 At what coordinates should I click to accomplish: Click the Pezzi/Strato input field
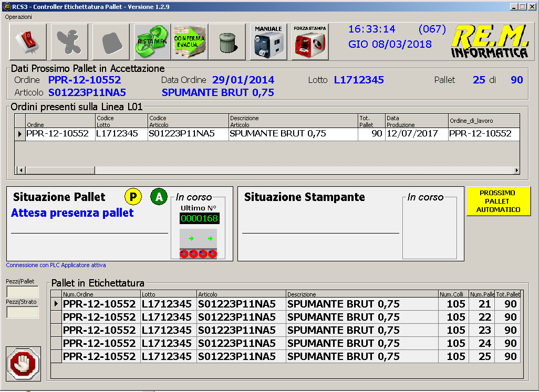pos(22,312)
